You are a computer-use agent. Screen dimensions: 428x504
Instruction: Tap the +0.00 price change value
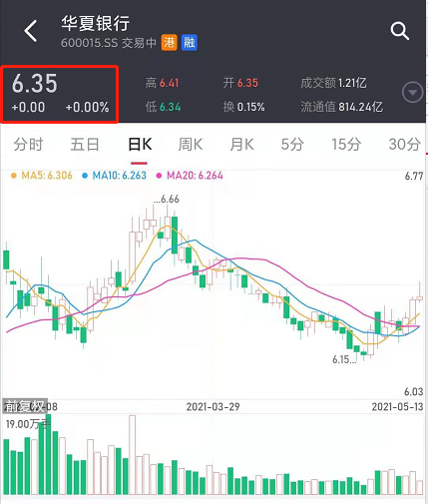(x=28, y=108)
